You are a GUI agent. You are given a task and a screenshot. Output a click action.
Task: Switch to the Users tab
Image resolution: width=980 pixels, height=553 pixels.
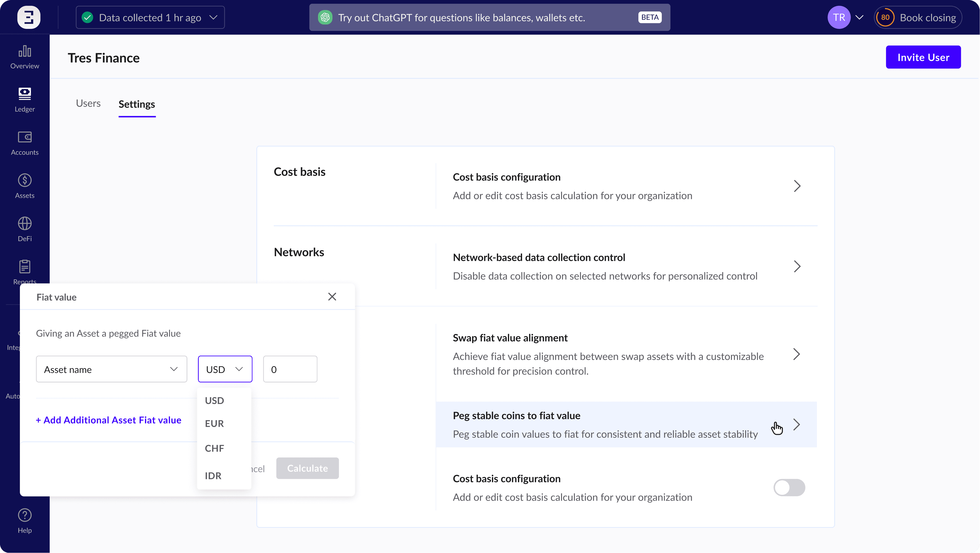[x=88, y=103]
